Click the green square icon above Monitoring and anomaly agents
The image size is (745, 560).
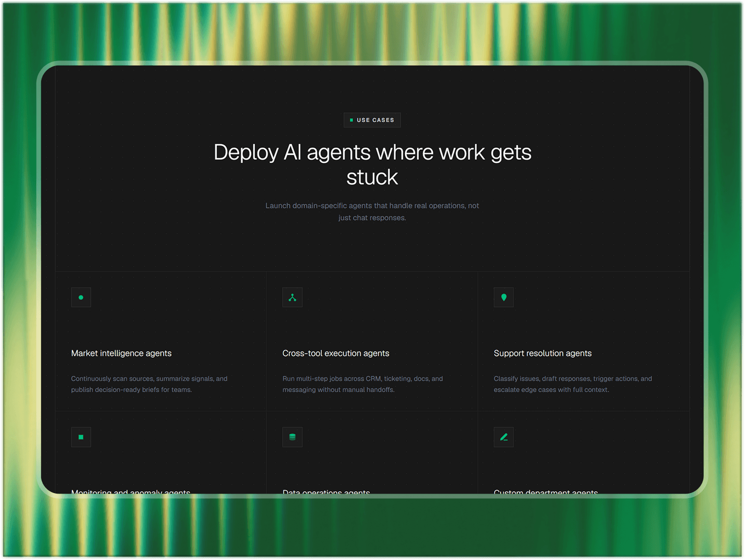(x=81, y=437)
